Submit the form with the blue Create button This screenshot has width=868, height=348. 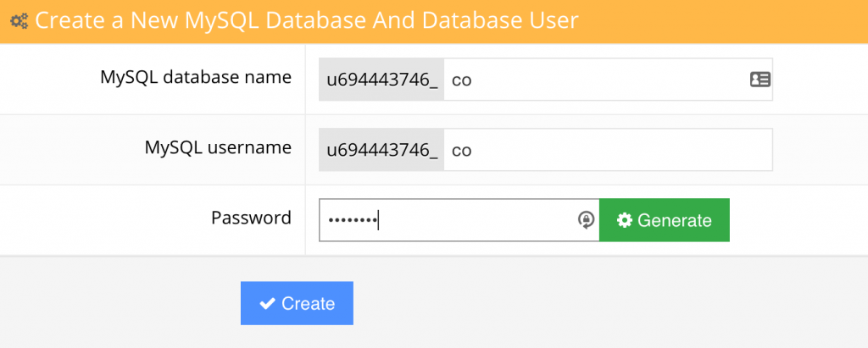pyautogui.click(x=297, y=303)
